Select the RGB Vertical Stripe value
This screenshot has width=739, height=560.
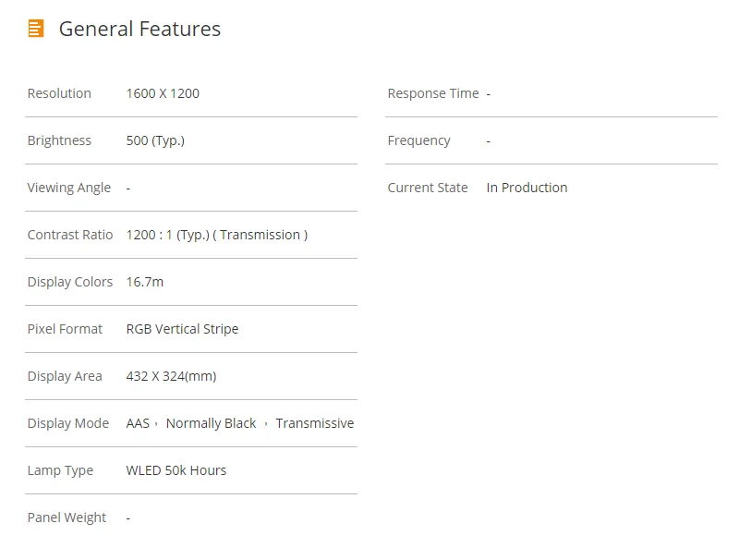(182, 329)
